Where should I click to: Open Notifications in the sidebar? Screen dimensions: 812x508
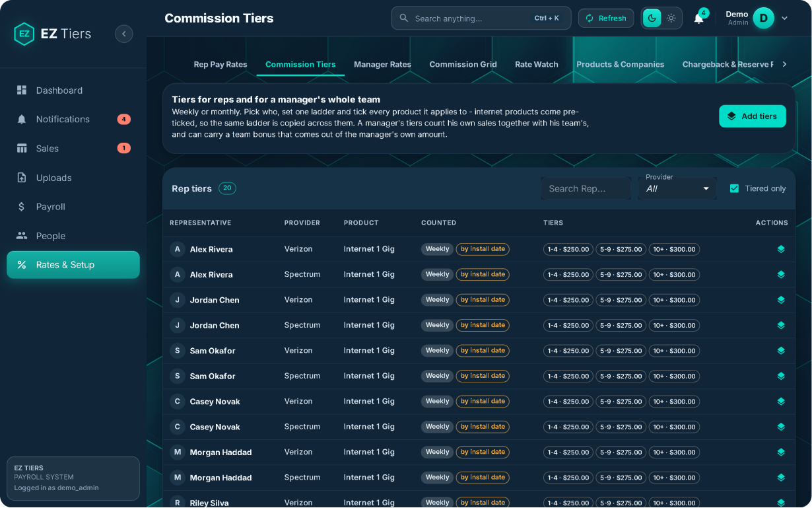[73, 120]
